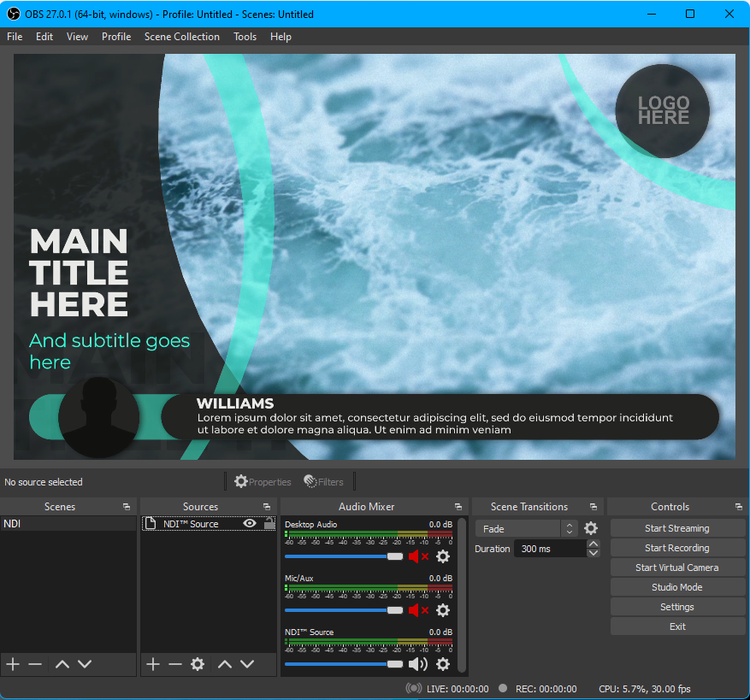Add a new scene with plus icon
Image resolution: width=750 pixels, height=700 pixels.
pos(13,664)
